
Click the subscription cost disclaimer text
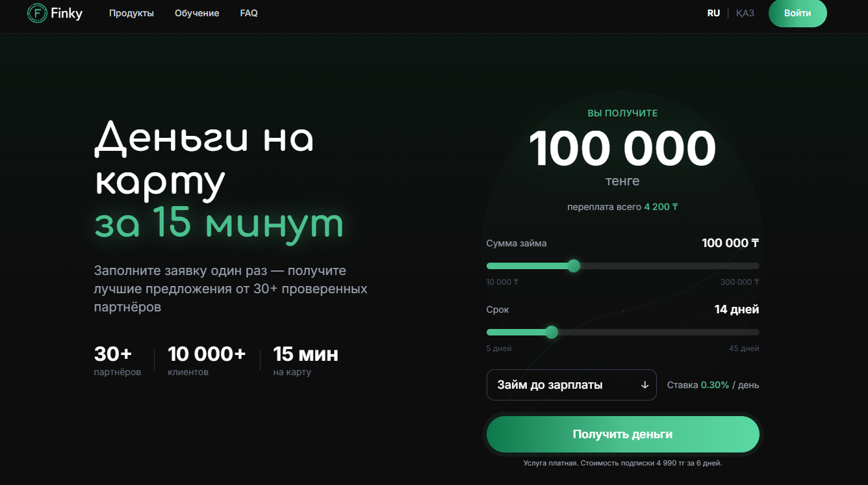[x=622, y=464]
